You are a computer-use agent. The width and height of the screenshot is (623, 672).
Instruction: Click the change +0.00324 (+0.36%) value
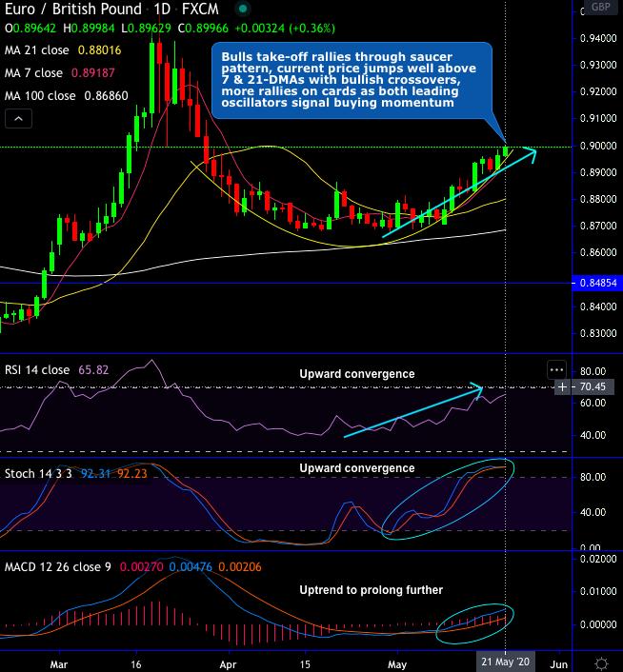pyautogui.click(x=285, y=29)
